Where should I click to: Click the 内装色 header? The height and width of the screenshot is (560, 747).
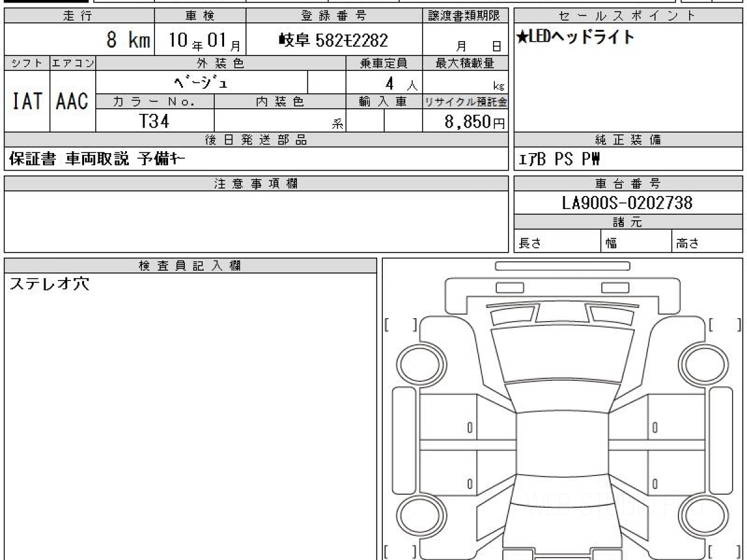coord(280,101)
